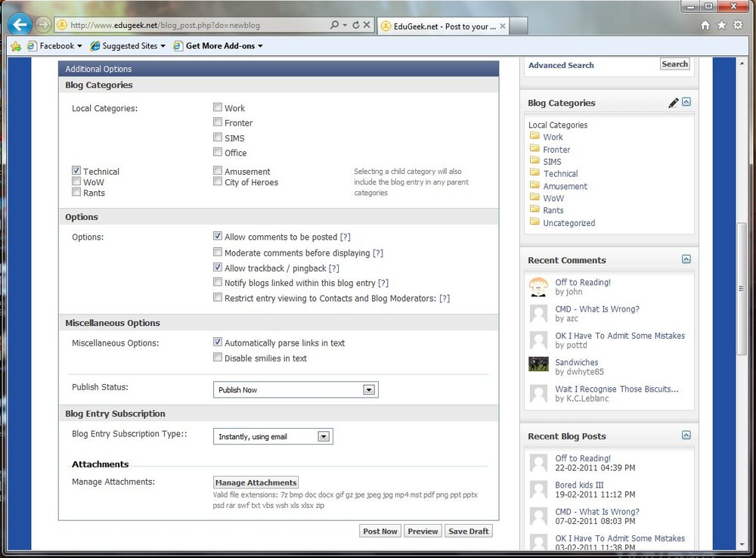Check the Office category checkbox

tap(218, 152)
